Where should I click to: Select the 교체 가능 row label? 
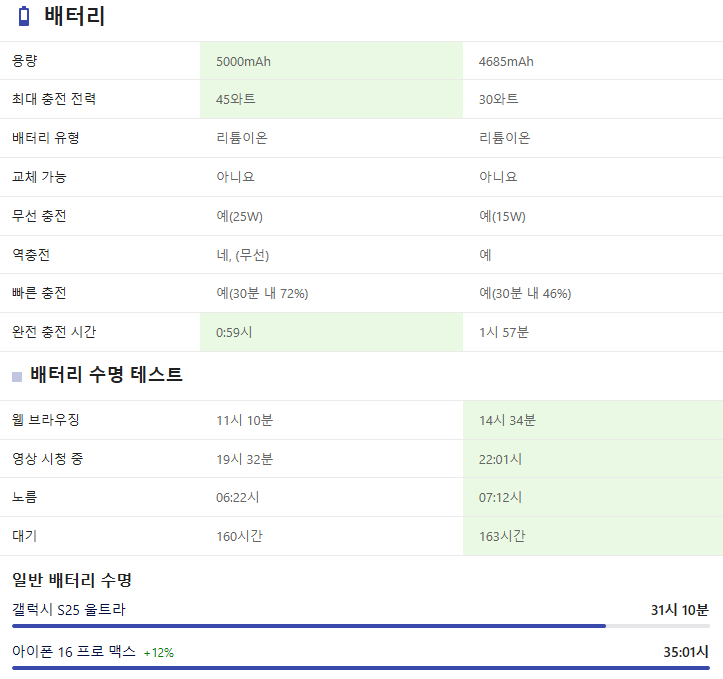pyautogui.click(x=39, y=177)
